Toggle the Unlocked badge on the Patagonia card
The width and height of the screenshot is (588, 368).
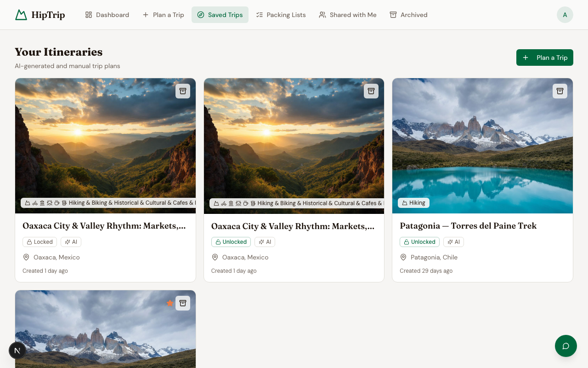point(419,242)
